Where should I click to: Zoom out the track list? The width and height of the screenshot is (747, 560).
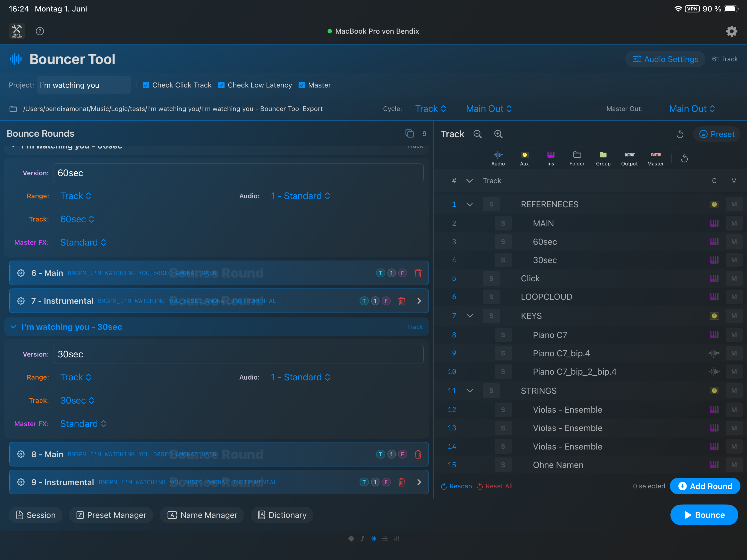click(x=477, y=134)
